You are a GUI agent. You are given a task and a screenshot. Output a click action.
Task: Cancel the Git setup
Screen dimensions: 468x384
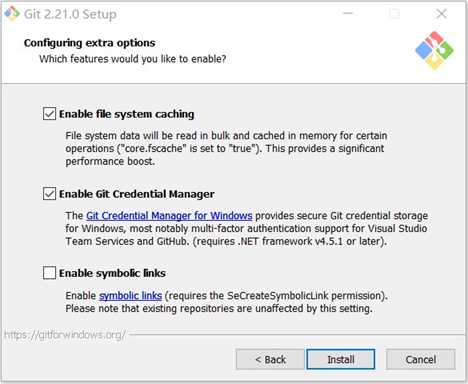421,359
